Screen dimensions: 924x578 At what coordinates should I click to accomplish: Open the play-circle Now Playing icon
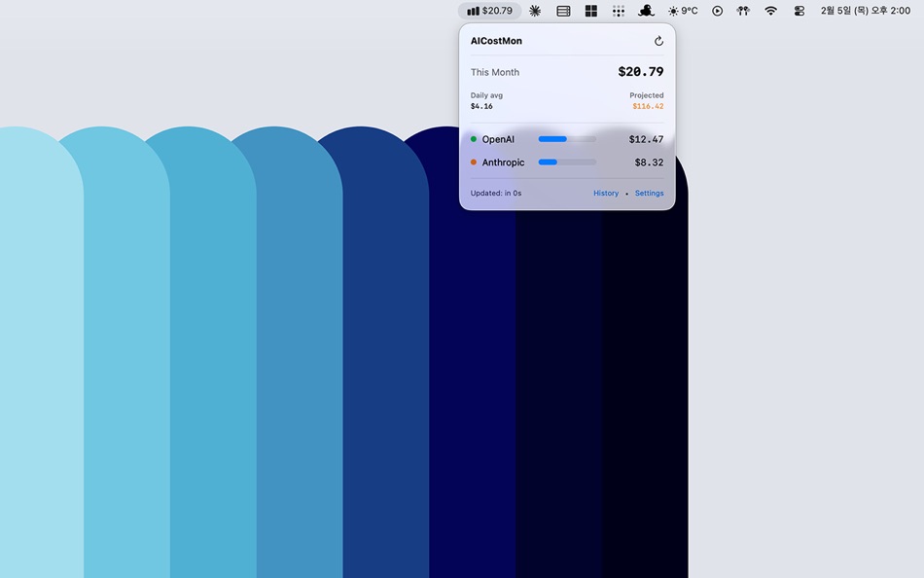pos(717,11)
